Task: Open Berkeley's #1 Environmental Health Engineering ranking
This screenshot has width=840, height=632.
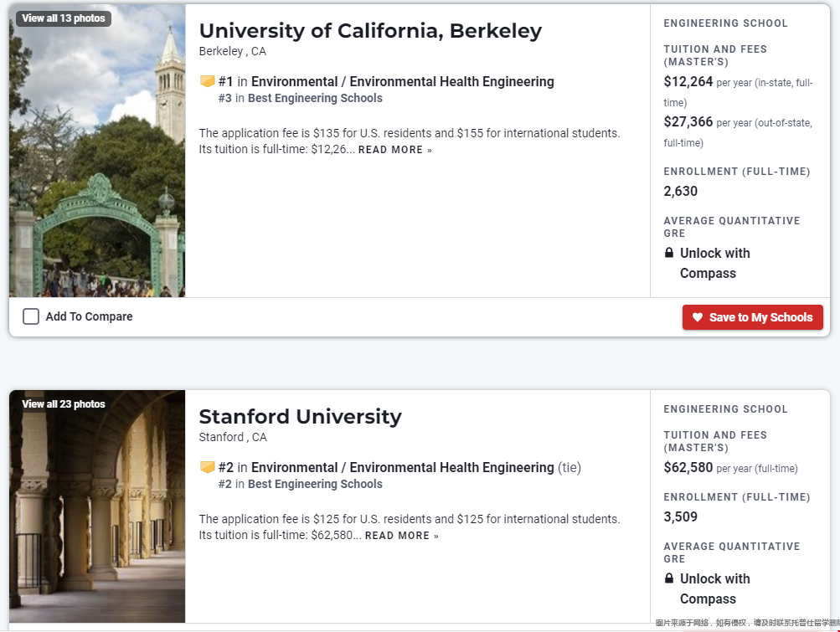Action: coord(386,81)
